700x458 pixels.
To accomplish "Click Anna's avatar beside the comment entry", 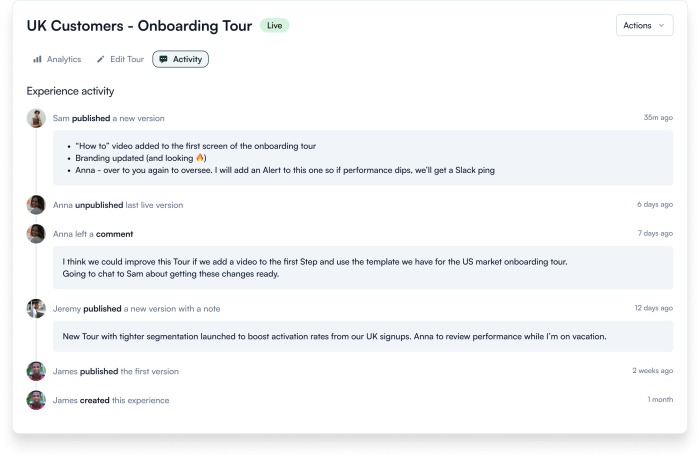I will point(36,234).
